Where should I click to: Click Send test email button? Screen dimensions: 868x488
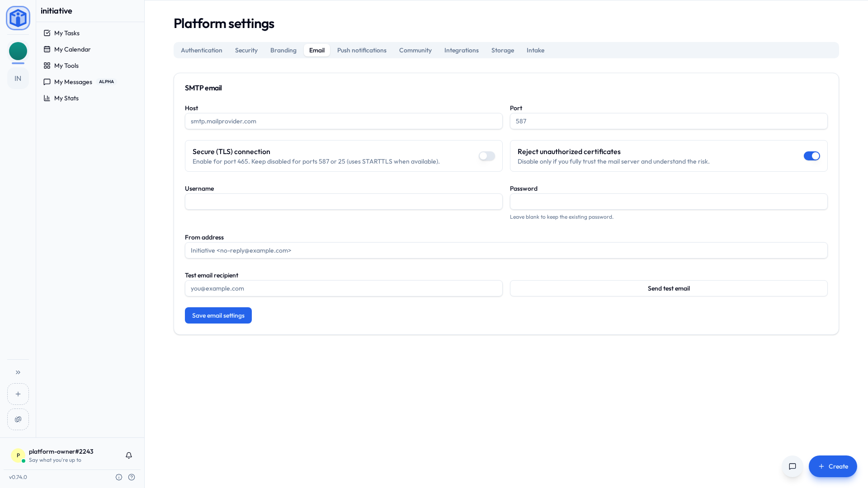pyautogui.click(x=669, y=288)
